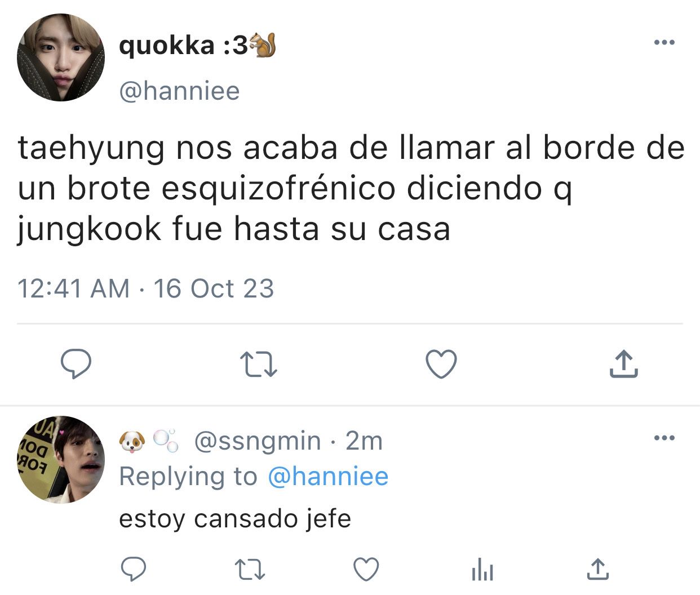Open the @ssngmin user handle
Screen dimensions: 700x595
(x=258, y=441)
